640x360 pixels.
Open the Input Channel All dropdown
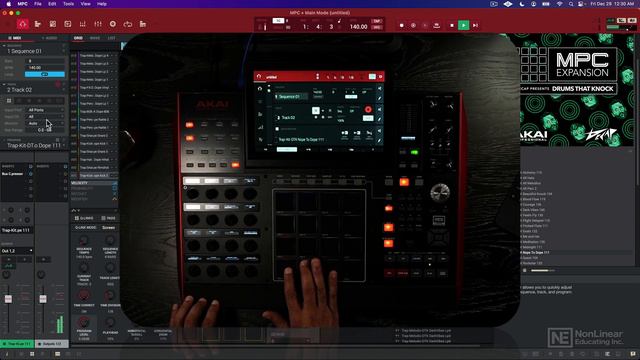coord(45,117)
